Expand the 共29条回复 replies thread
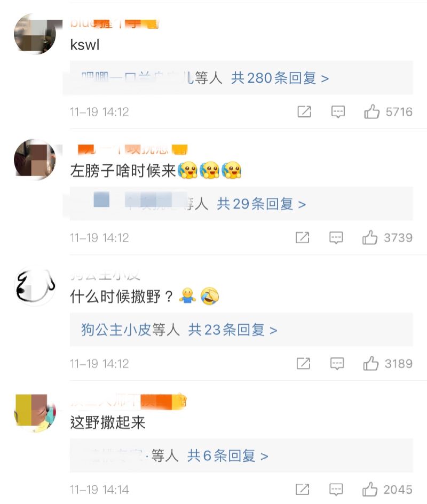This screenshot has height=504, width=427. pos(261,204)
